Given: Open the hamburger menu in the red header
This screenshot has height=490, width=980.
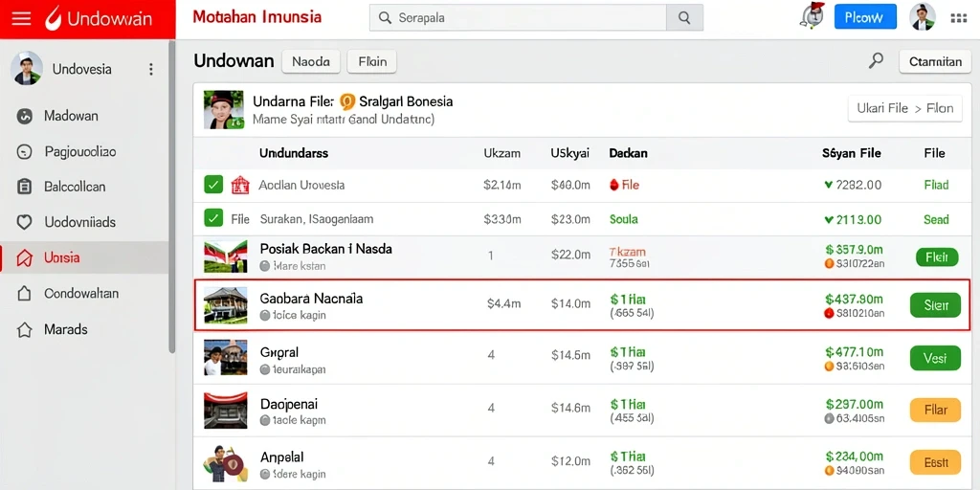Looking at the screenshot, I should pyautogui.click(x=21, y=19).
